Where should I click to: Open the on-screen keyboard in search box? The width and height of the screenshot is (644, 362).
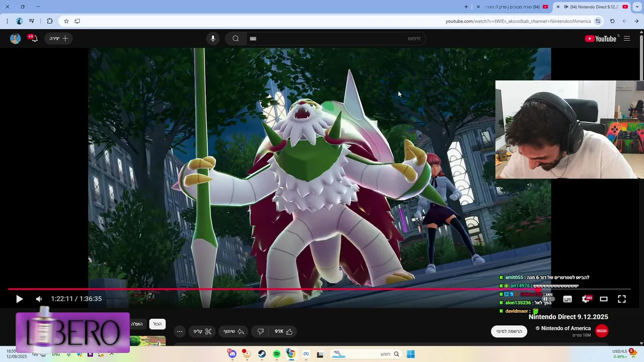(253, 39)
